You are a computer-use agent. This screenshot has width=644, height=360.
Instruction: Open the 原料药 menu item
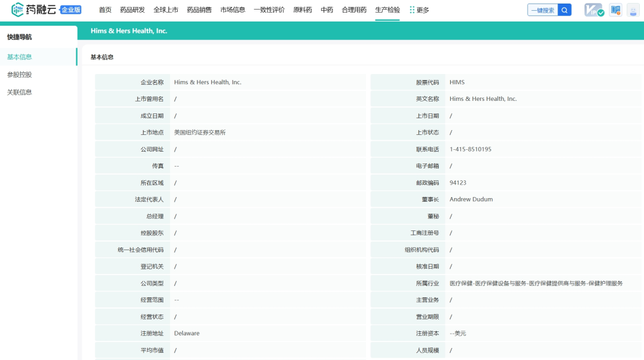303,10
